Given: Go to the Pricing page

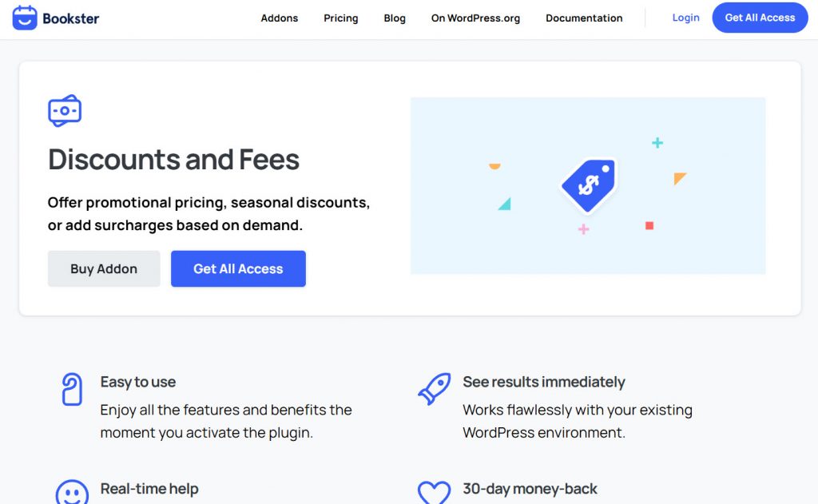Looking at the screenshot, I should 341,18.
